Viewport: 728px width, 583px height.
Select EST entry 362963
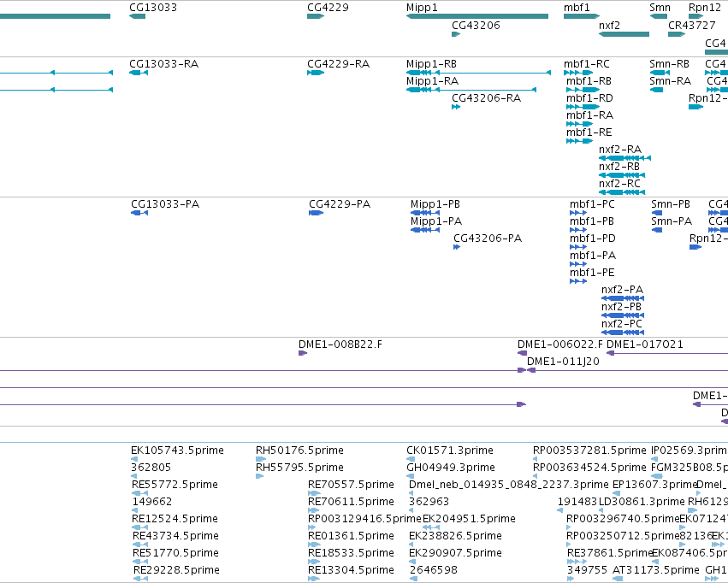411,510
